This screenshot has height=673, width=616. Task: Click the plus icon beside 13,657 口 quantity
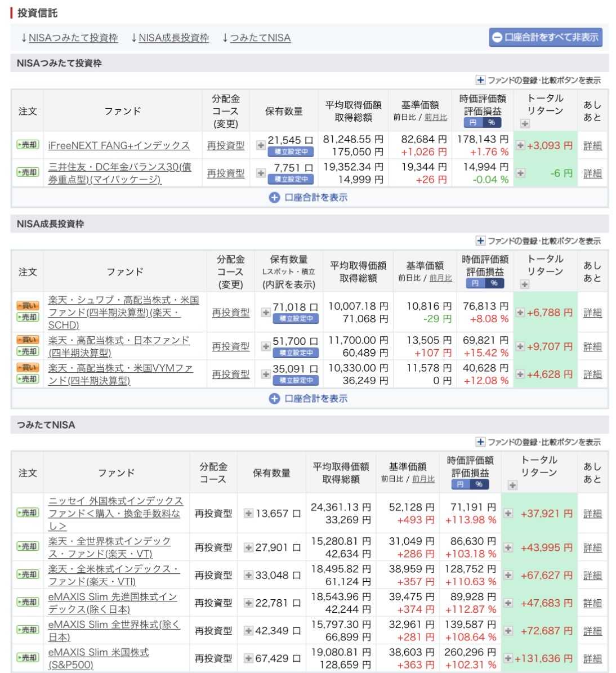[x=248, y=513]
